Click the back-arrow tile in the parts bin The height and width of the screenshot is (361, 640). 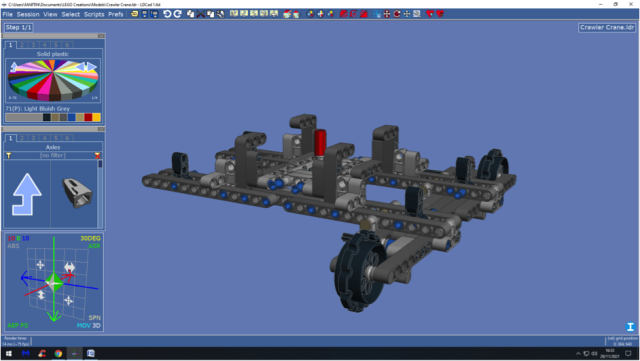tap(27, 194)
